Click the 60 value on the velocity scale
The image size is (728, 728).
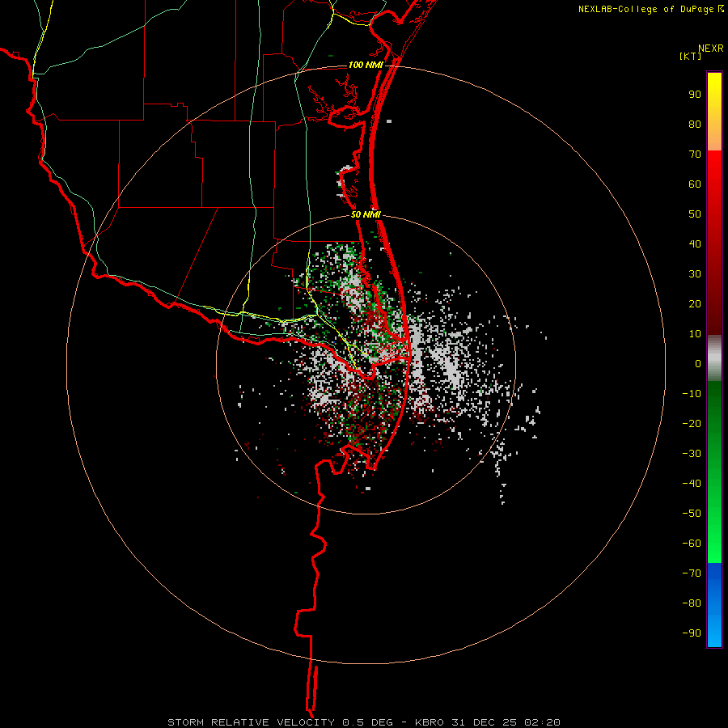pyautogui.click(x=695, y=184)
